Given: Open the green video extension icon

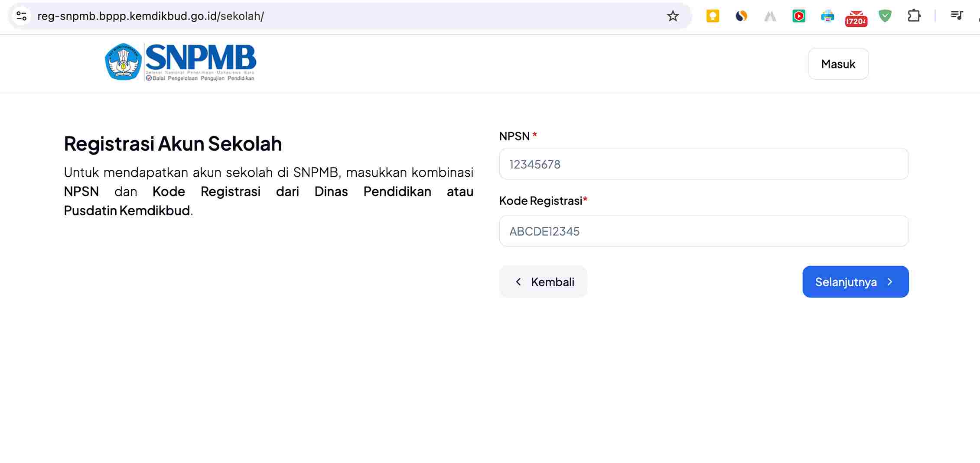Looking at the screenshot, I should 798,16.
